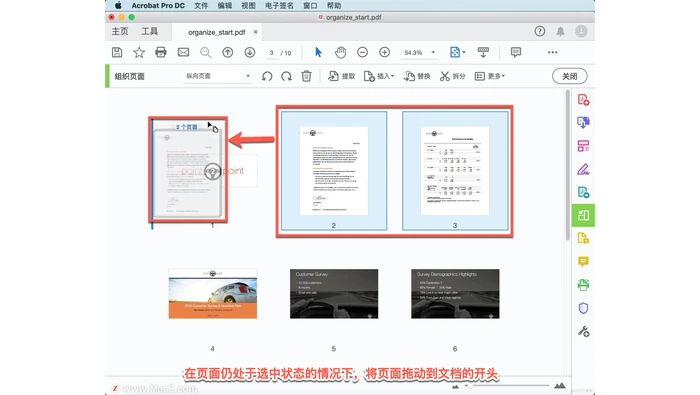Click the current page number field
The height and width of the screenshot is (395, 700).
(271, 53)
